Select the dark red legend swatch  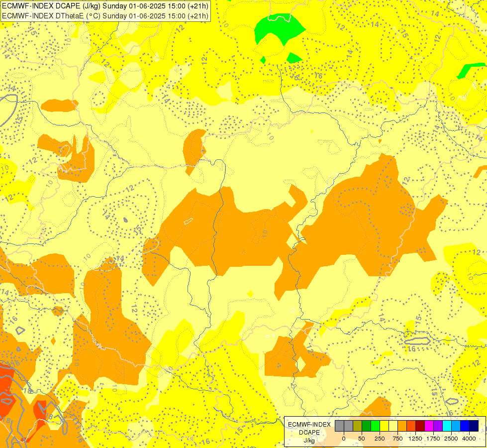click(x=420, y=426)
